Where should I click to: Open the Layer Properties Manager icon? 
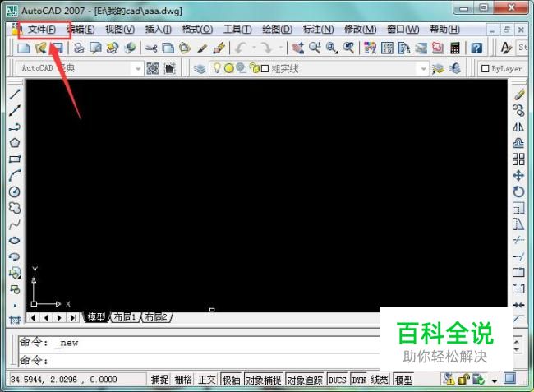coord(200,69)
